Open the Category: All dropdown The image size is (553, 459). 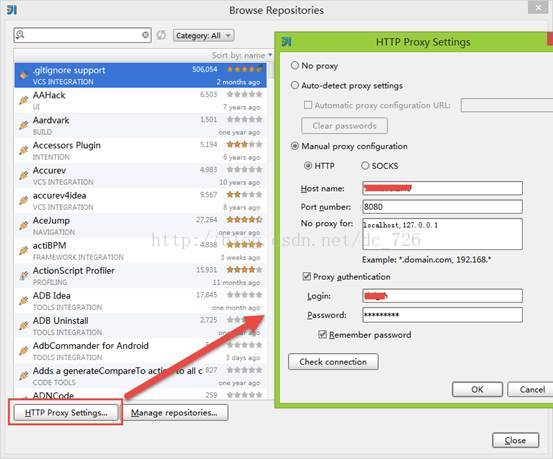click(x=203, y=35)
